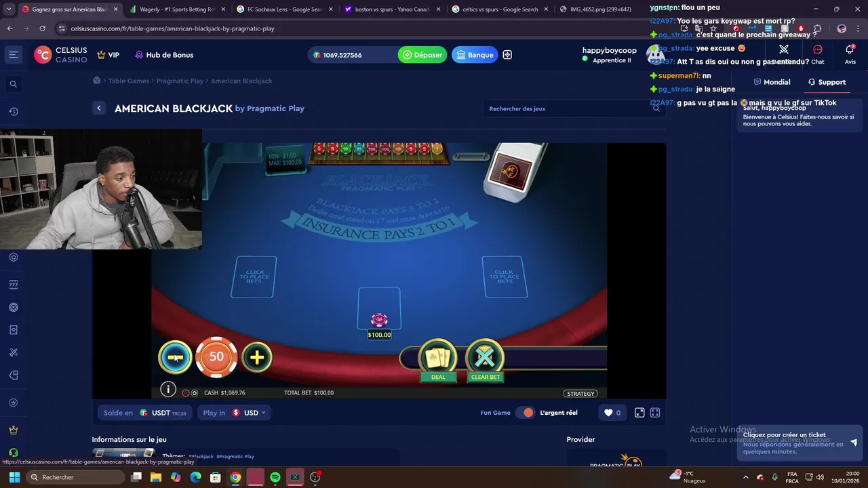Go to home icon in breadcrumb

click(96, 80)
